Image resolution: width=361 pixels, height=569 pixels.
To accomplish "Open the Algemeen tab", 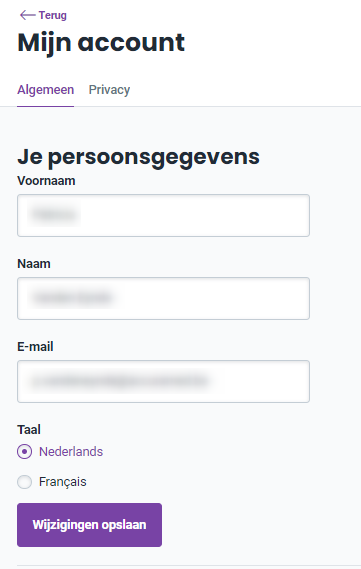I will pos(45,90).
